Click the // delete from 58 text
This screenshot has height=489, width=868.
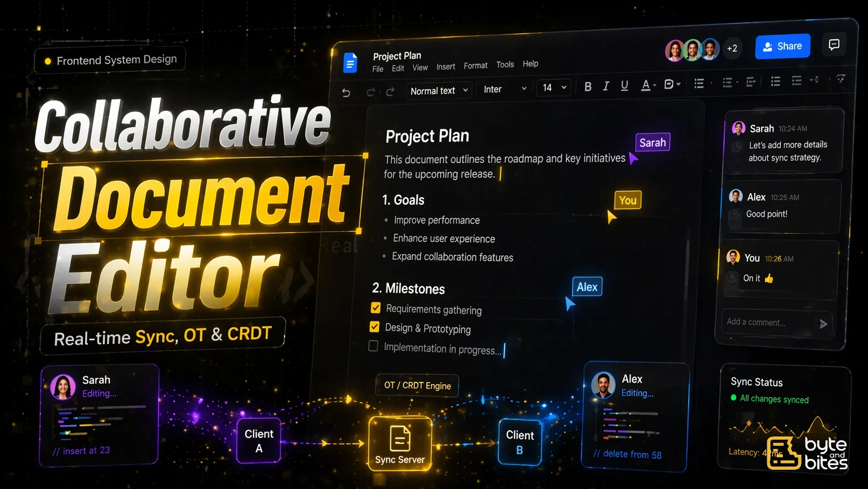click(627, 454)
